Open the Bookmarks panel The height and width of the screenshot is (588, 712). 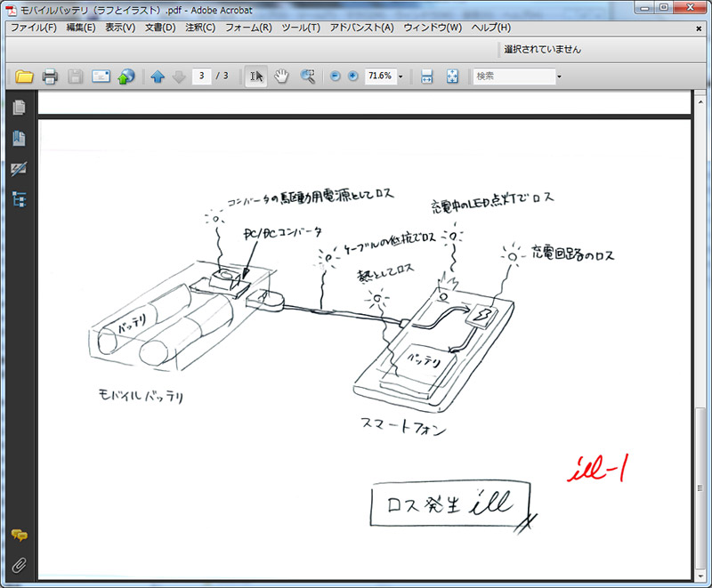pyautogui.click(x=19, y=138)
